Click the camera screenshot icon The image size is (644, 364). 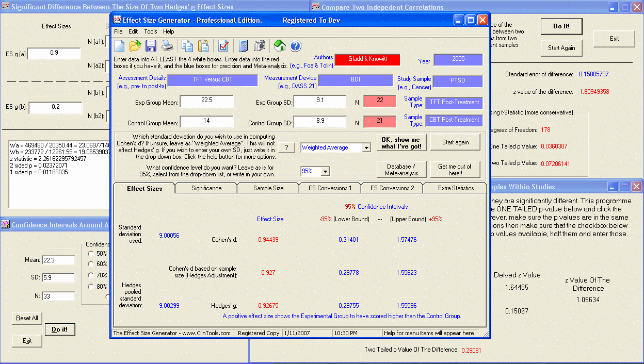[x=260, y=46]
